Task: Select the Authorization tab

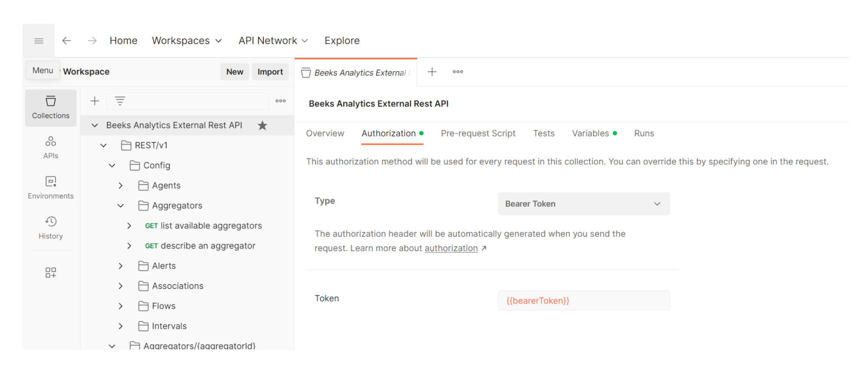Action: coord(392,133)
